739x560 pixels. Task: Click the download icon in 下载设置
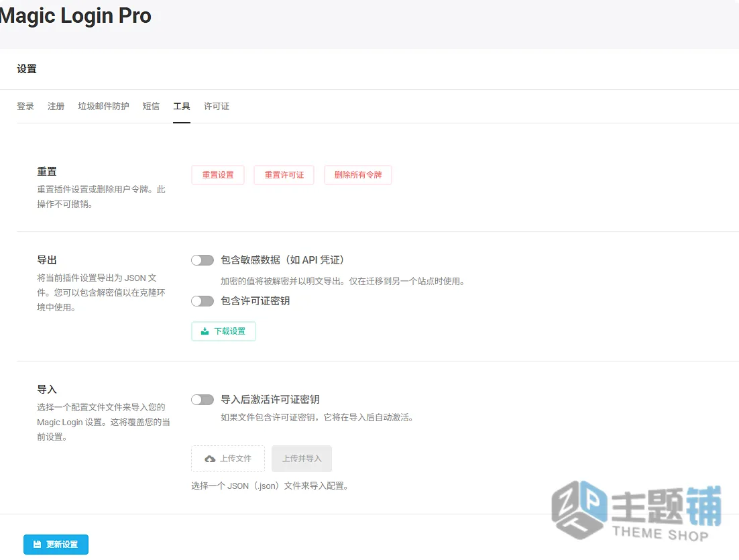[x=205, y=331]
